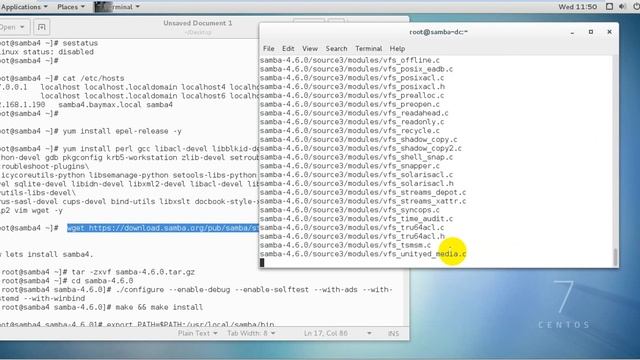The width and height of the screenshot is (640, 360).
Task: Click the square status icon beside clock
Action: point(609,7)
